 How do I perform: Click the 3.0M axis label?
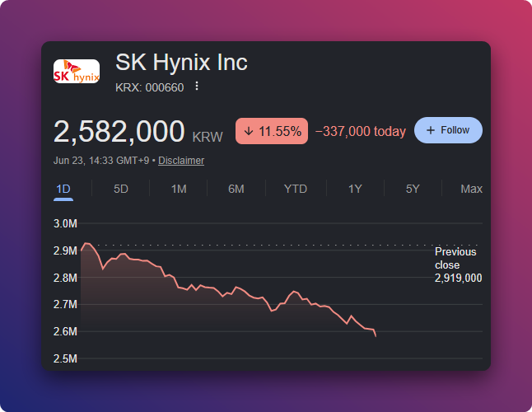(66, 223)
